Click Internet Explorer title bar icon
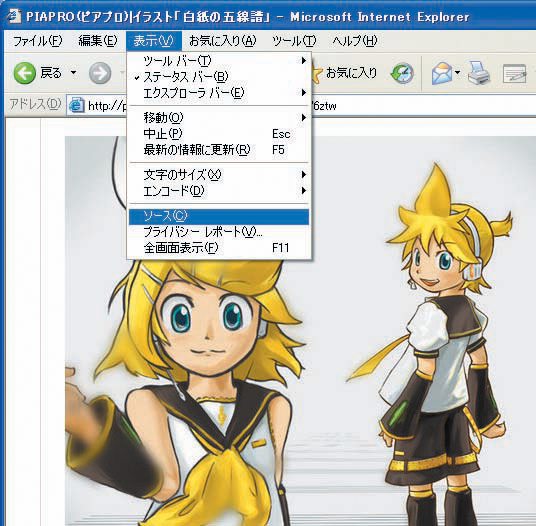Image resolution: width=536 pixels, height=526 pixels. click(x=14, y=16)
